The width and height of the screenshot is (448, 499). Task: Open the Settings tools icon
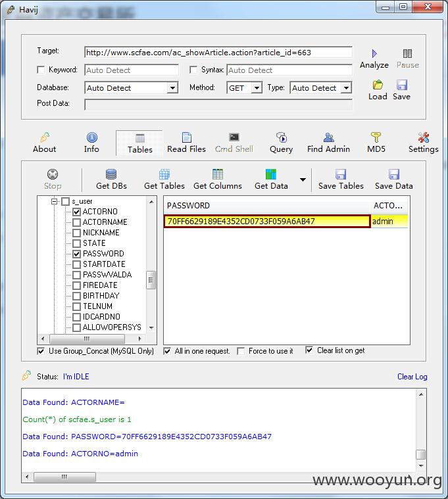click(424, 137)
